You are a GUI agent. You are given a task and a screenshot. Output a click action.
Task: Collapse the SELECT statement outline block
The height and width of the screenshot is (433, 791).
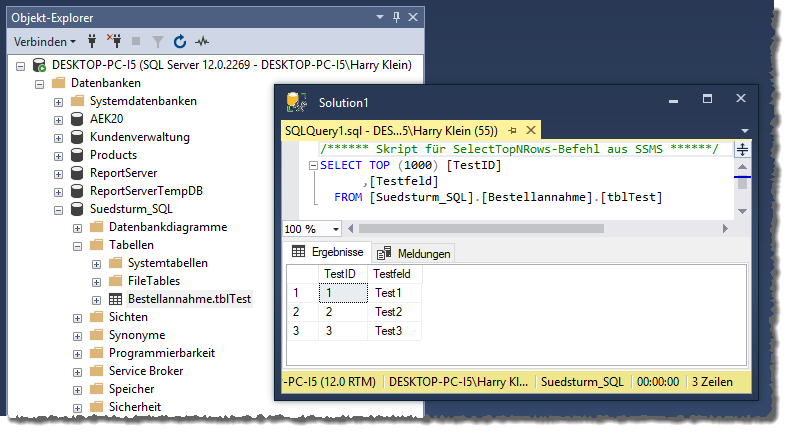[313, 165]
